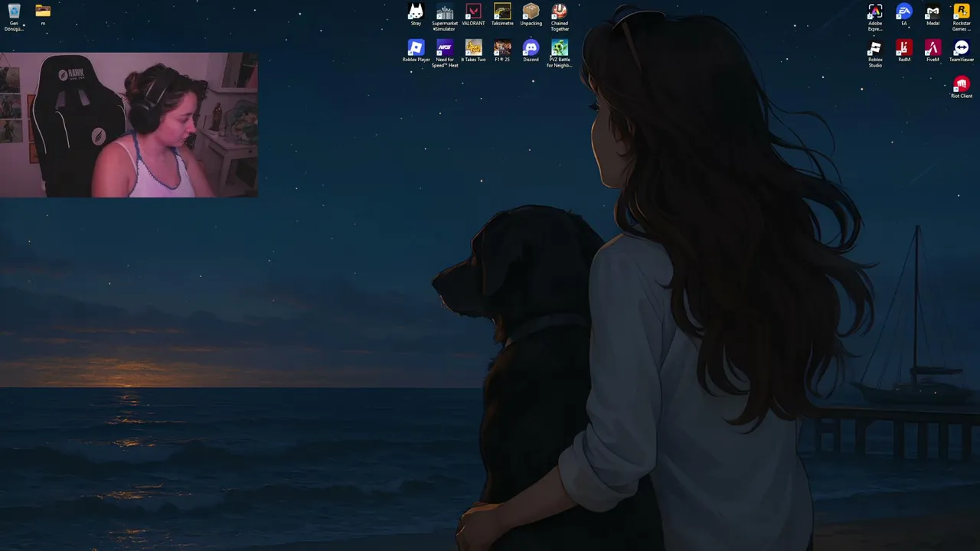Launch the RedM shortcut icon
Viewport: 980px width, 551px height.
904,51
